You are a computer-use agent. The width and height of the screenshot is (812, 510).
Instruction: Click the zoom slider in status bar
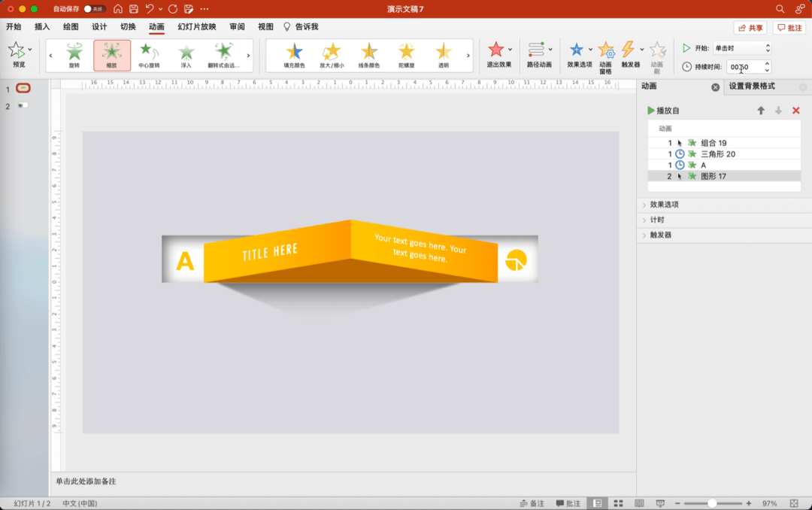coord(712,503)
